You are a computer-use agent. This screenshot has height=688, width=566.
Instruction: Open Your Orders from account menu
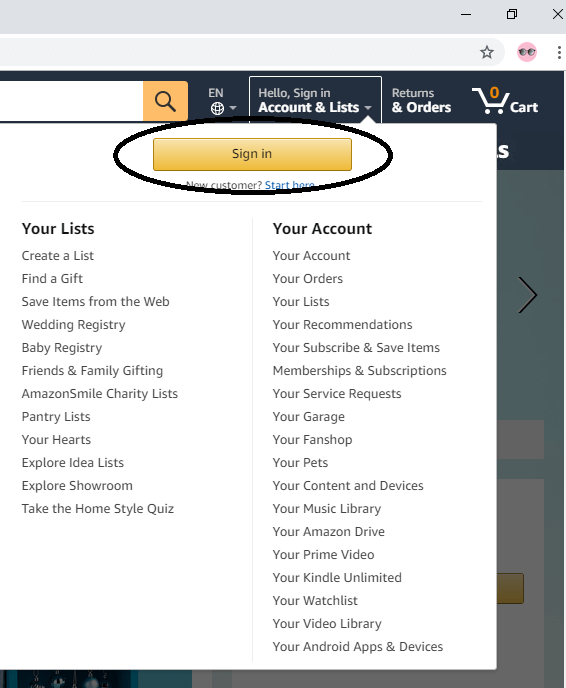point(308,279)
